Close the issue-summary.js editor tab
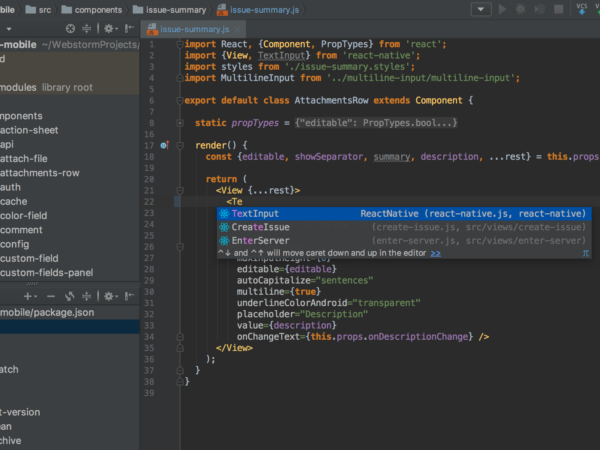Image resolution: width=600 pixels, height=450 pixels. [x=237, y=29]
